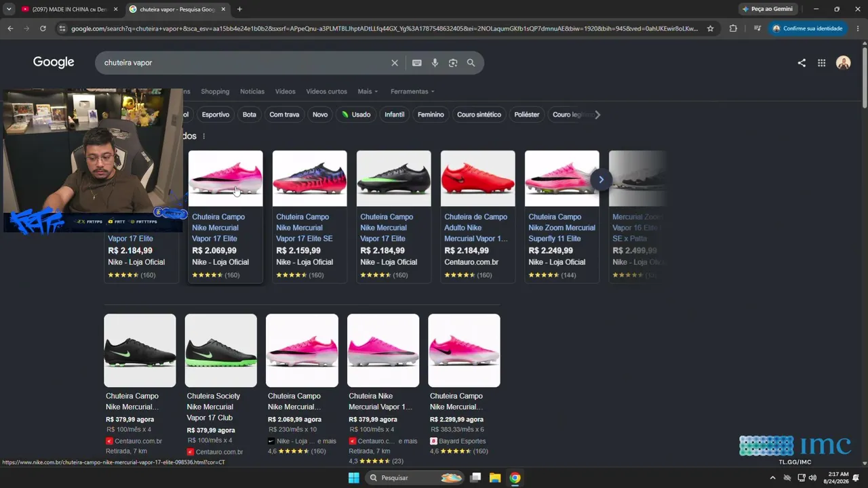Open the tab search dropdown arrow
The width and height of the screenshot is (868, 488).
tap(9, 9)
